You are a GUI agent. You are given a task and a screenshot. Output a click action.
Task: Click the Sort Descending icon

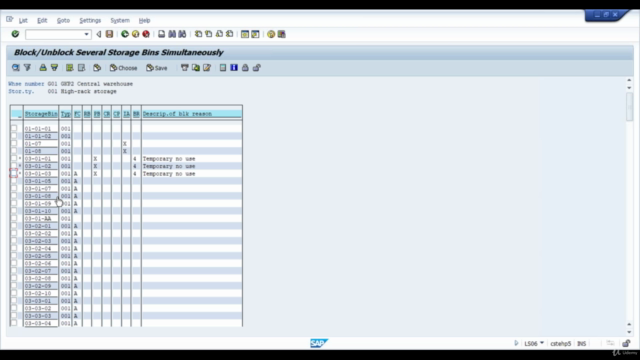(x=54, y=68)
